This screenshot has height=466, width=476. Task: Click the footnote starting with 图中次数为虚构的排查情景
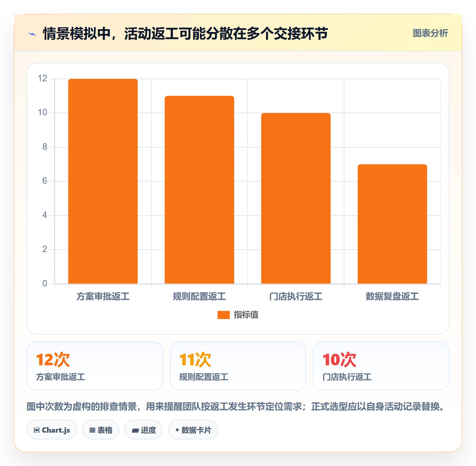pos(237,406)
